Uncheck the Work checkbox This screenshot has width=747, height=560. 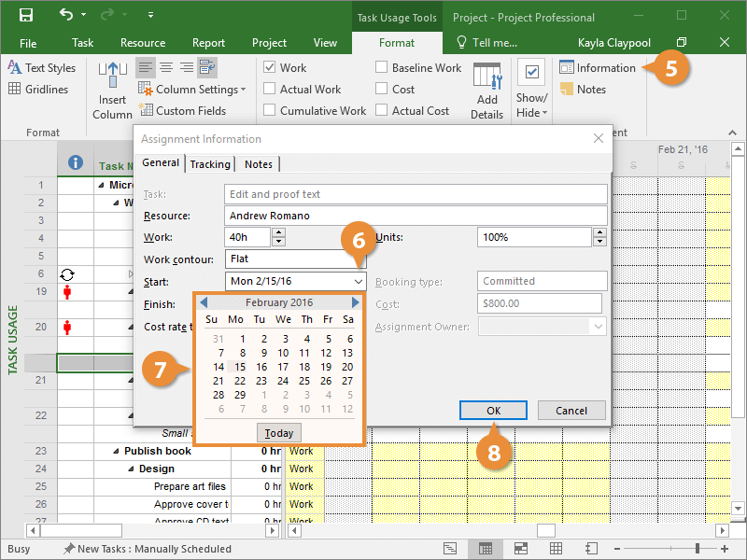(x=270, y=68)
